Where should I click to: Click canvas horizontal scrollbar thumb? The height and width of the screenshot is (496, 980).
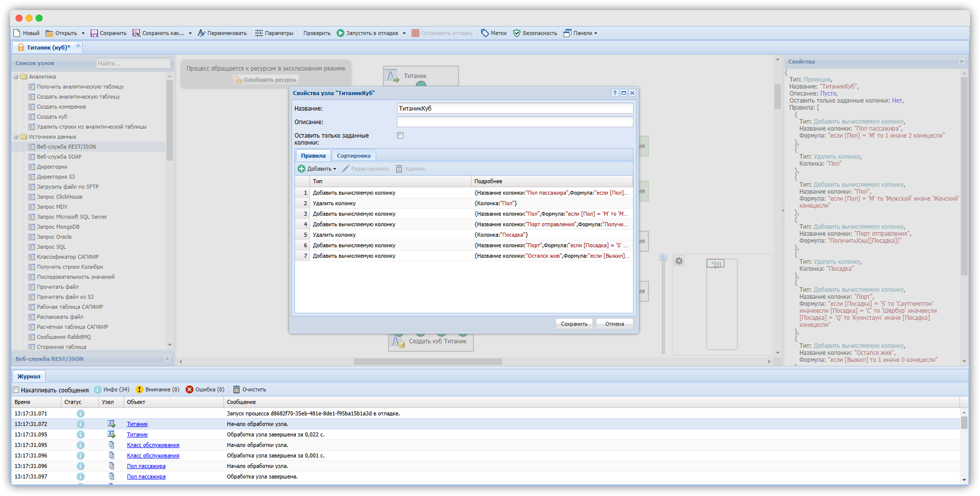428,361
